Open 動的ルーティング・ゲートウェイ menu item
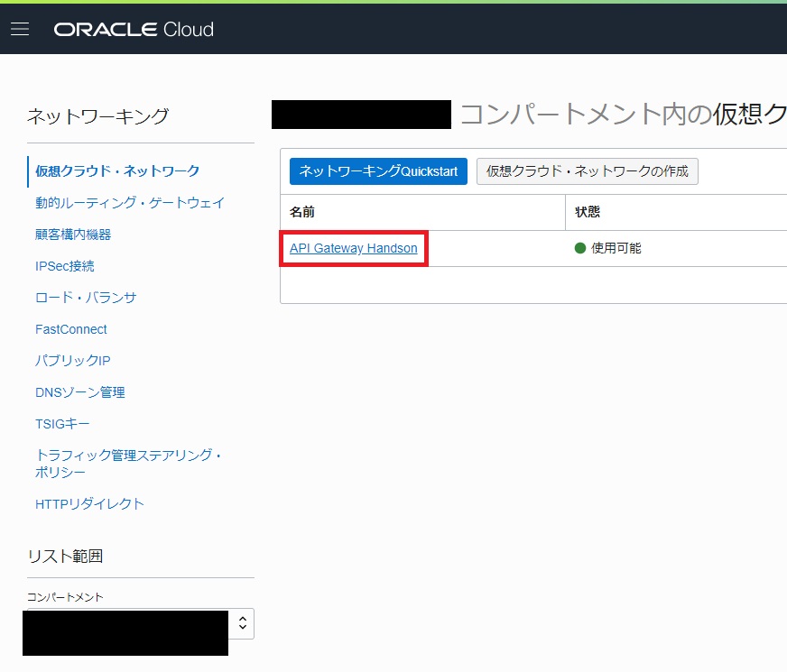Viewport: 787px width, 672px height. point(130,203)
